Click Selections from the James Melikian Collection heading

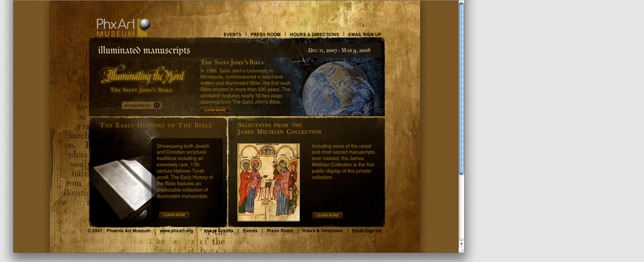coord(279,128)
